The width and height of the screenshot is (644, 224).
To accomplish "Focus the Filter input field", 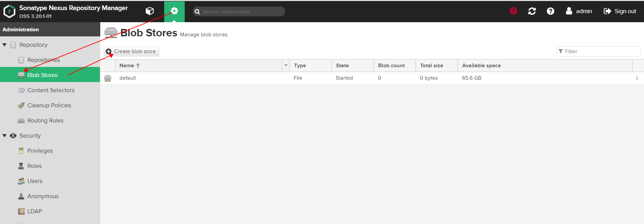I will pos(599,51).
